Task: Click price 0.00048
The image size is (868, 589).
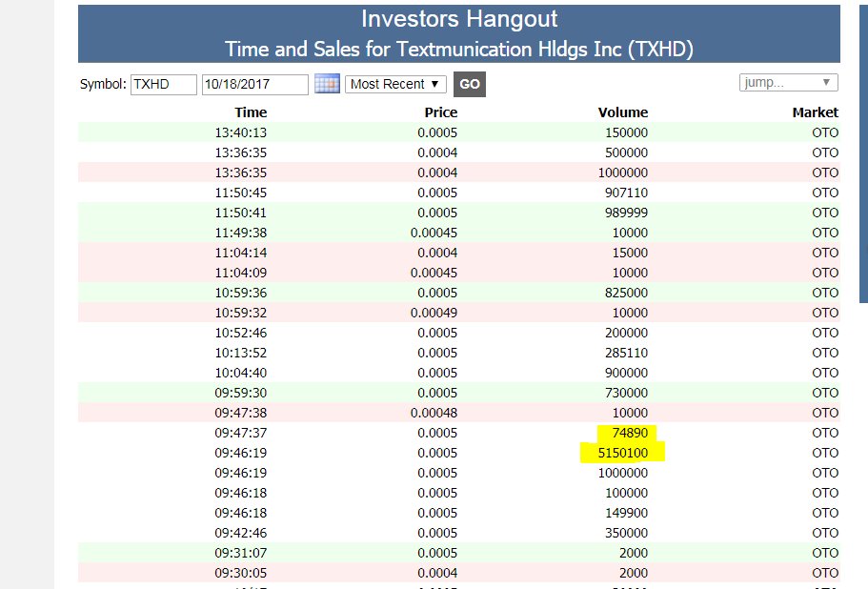Action: [x=434, y=413]
